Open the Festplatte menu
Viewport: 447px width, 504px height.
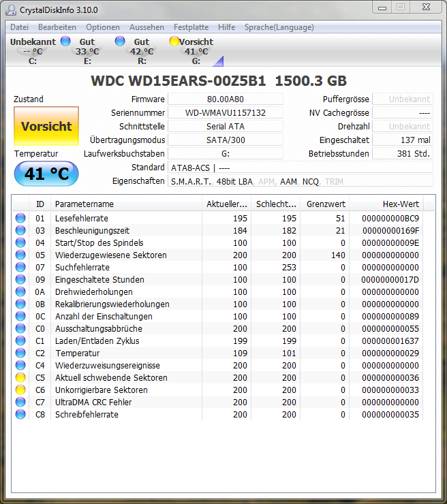pos(191,27)
